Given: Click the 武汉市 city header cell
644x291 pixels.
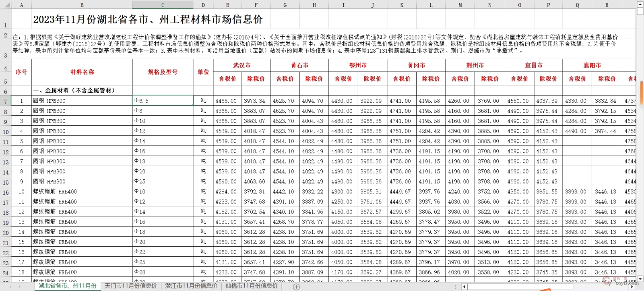Looking at the screenshot, I should pos(242,65).
